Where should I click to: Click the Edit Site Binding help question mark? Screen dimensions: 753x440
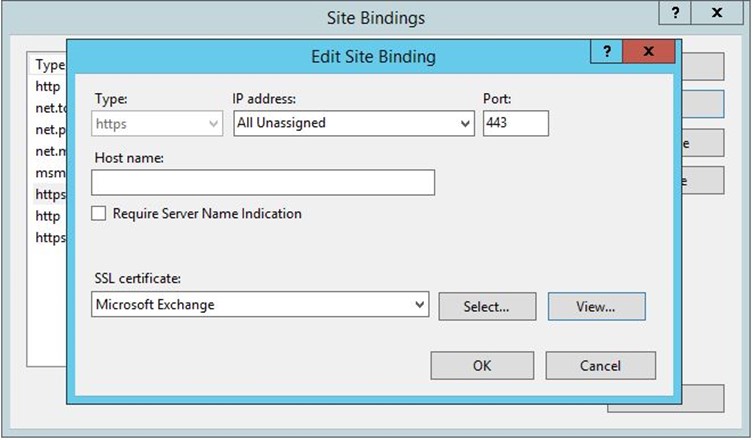point(607,51)
